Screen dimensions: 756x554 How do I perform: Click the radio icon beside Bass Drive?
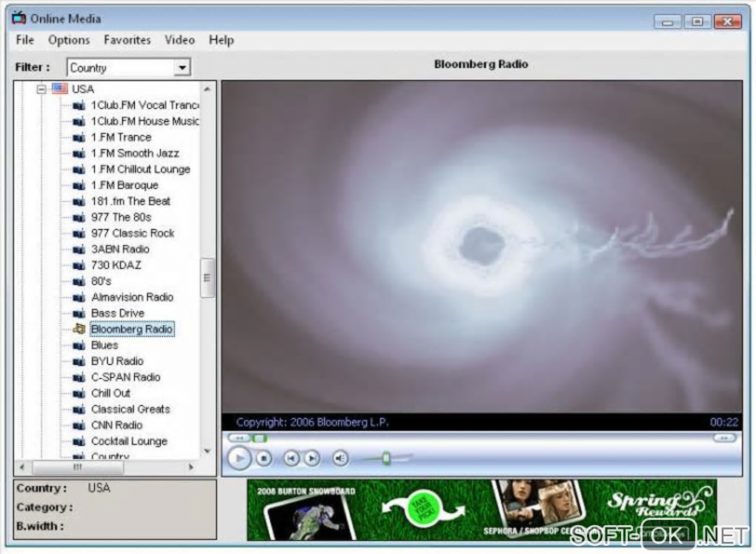tap(79, 313)
